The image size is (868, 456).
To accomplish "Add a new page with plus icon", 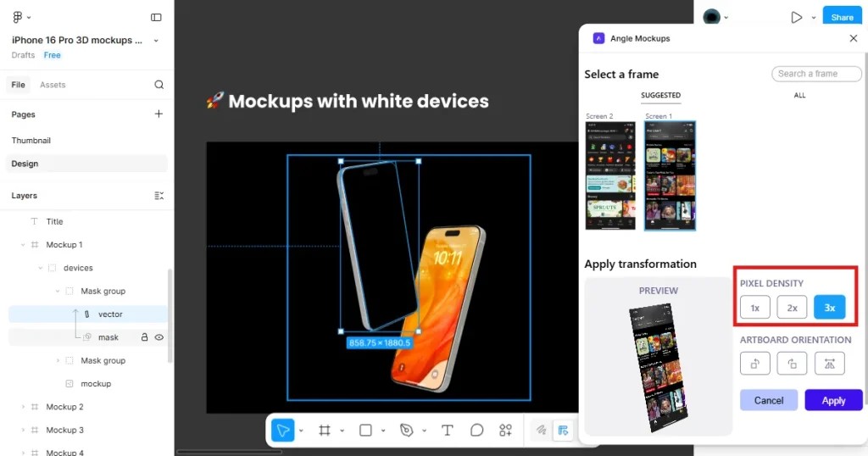I will [x=159, y=114].
